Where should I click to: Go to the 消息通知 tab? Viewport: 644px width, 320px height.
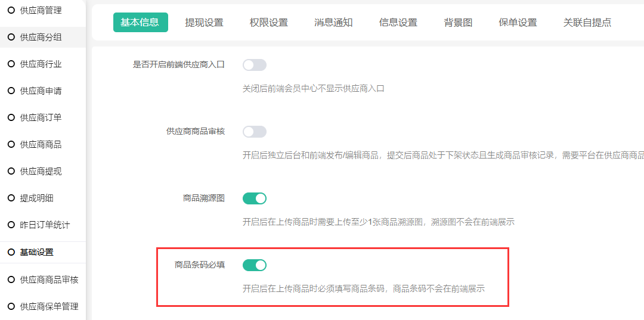(x=333, y=23)
